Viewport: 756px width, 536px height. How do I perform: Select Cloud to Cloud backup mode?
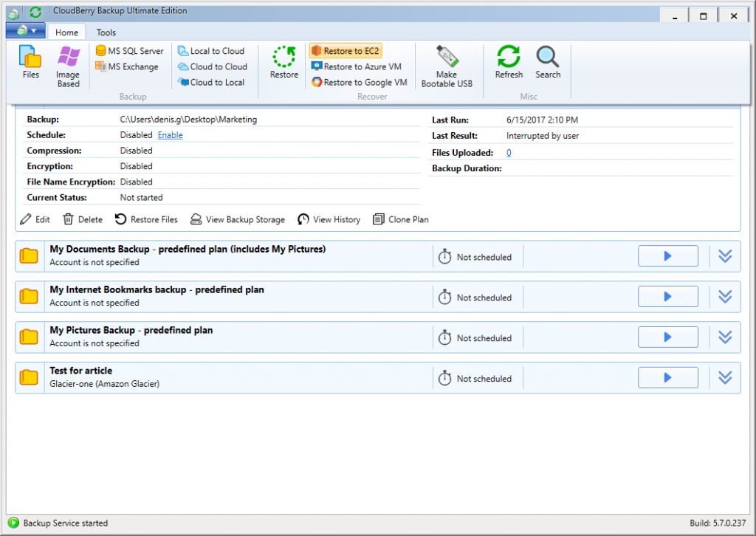213,66
